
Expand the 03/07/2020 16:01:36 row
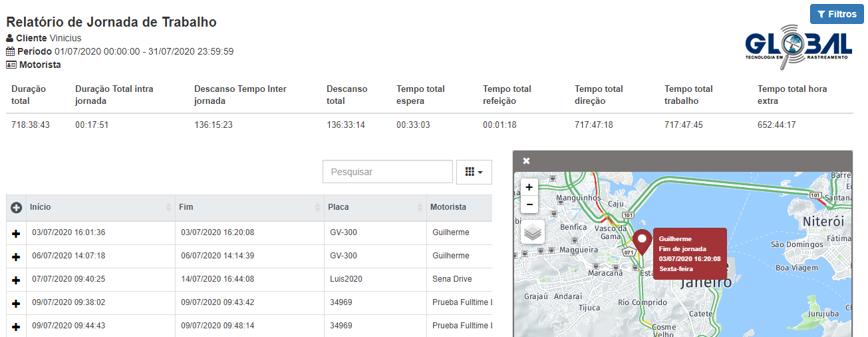pos(17,233)
